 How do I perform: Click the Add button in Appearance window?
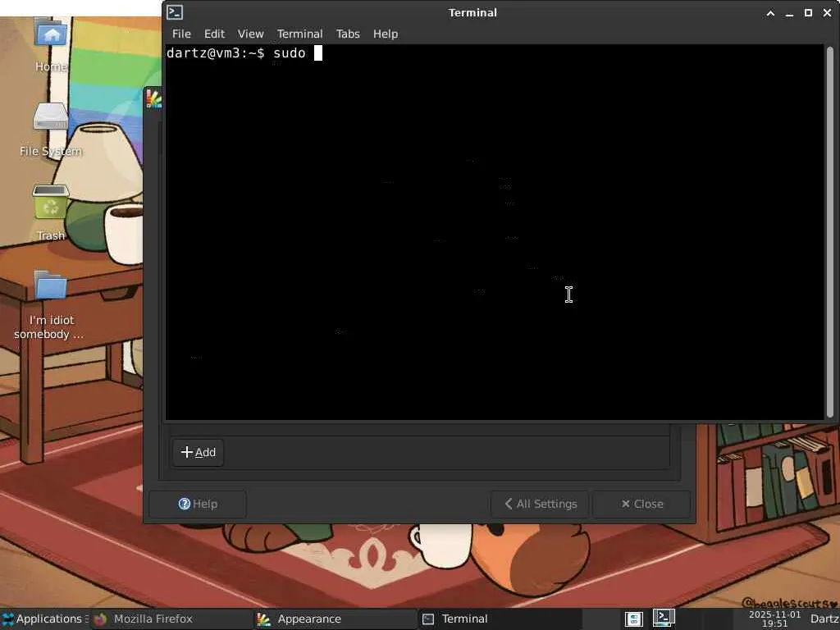tap(199, 452)
